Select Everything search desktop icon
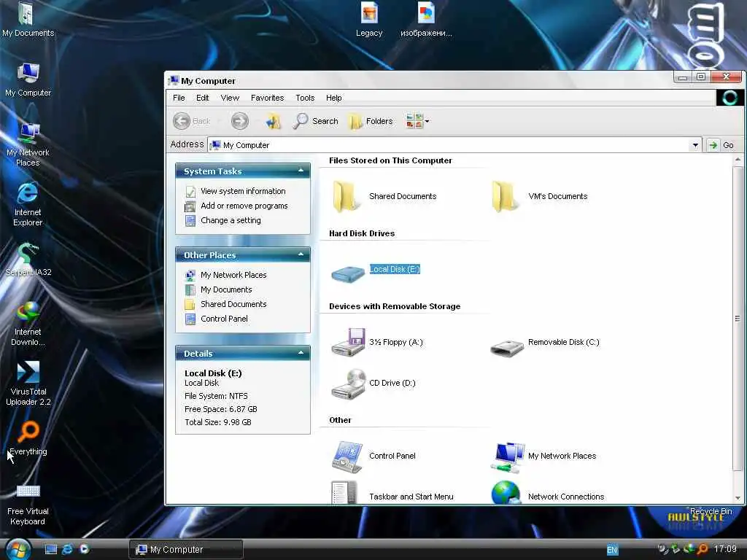747x560 pixels. [28, 438]
